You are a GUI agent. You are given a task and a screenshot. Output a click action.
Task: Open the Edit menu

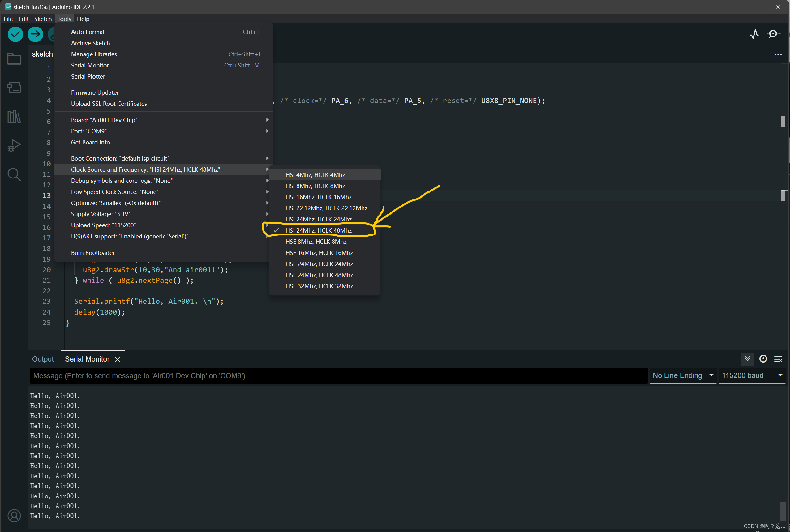click(x=24, y=19)
